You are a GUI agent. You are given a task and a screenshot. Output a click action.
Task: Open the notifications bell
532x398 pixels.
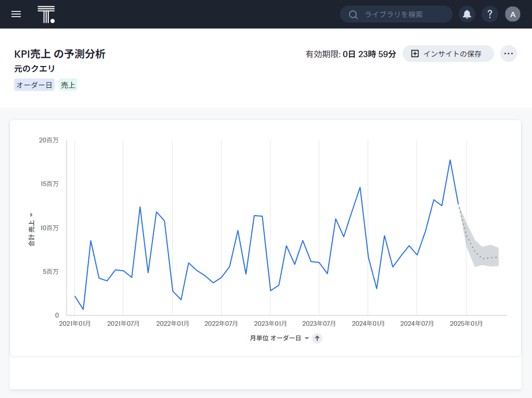click(x=467, y=14)
